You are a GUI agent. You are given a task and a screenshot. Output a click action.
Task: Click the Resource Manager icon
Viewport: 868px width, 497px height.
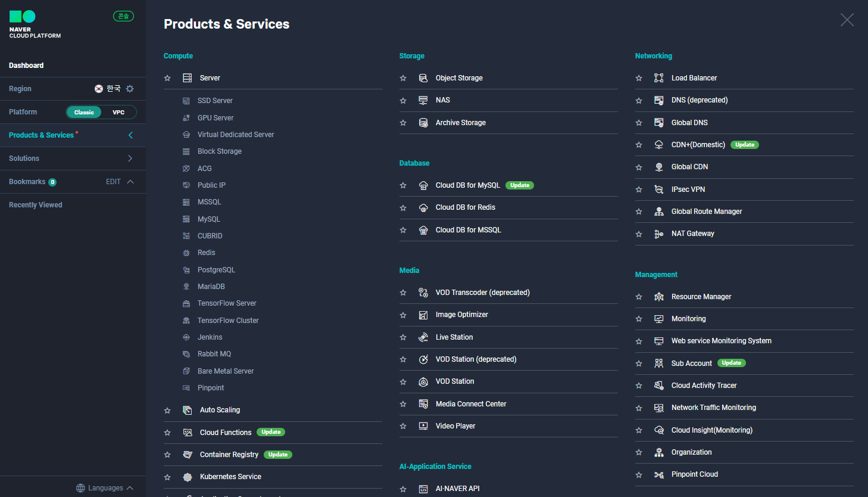pyautogui.click(x=659, y=297)
